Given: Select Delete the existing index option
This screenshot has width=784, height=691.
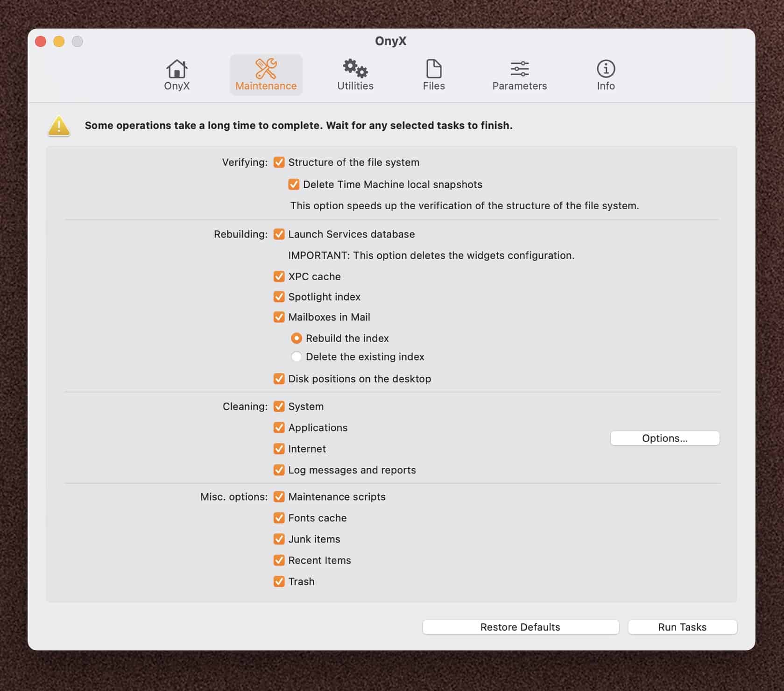Looking at the screenshot, I should point(297,357).
